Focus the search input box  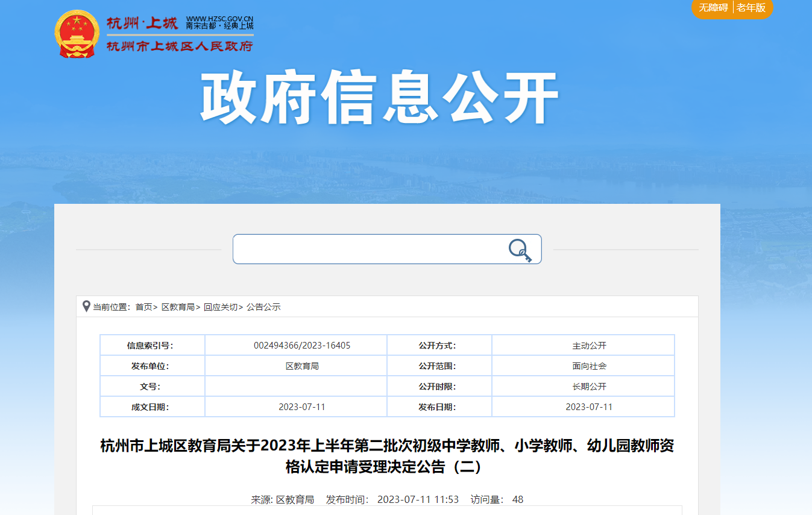(x=368, y=249)
